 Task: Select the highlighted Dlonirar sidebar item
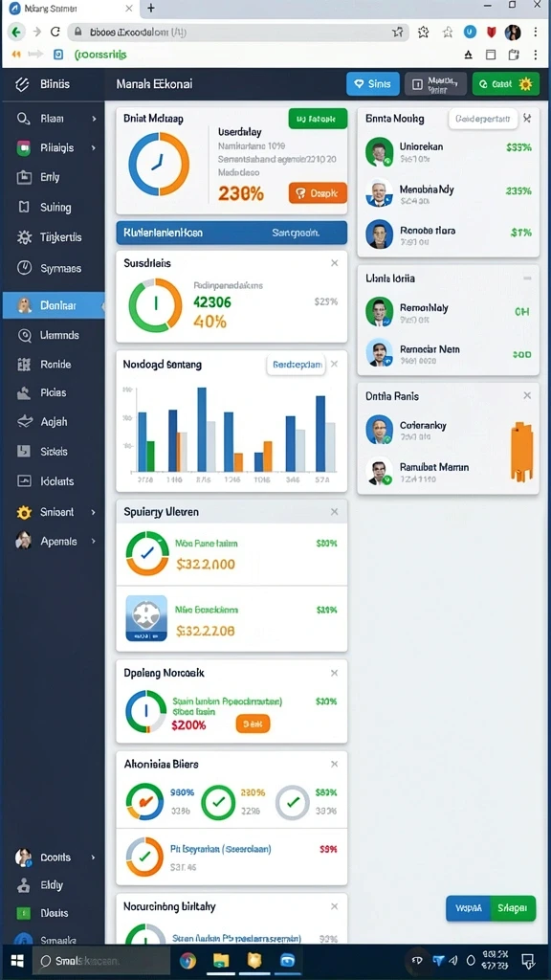click(x=54, y=305)
